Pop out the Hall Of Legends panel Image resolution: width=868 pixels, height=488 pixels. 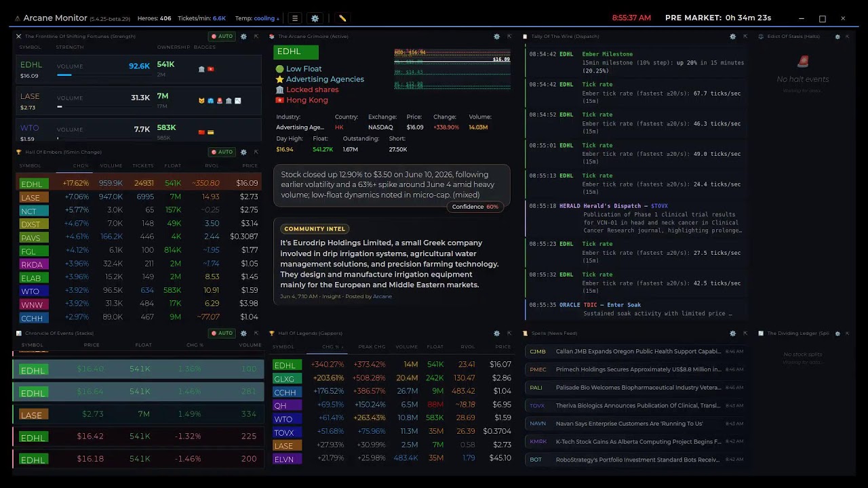tap(509, 333)
